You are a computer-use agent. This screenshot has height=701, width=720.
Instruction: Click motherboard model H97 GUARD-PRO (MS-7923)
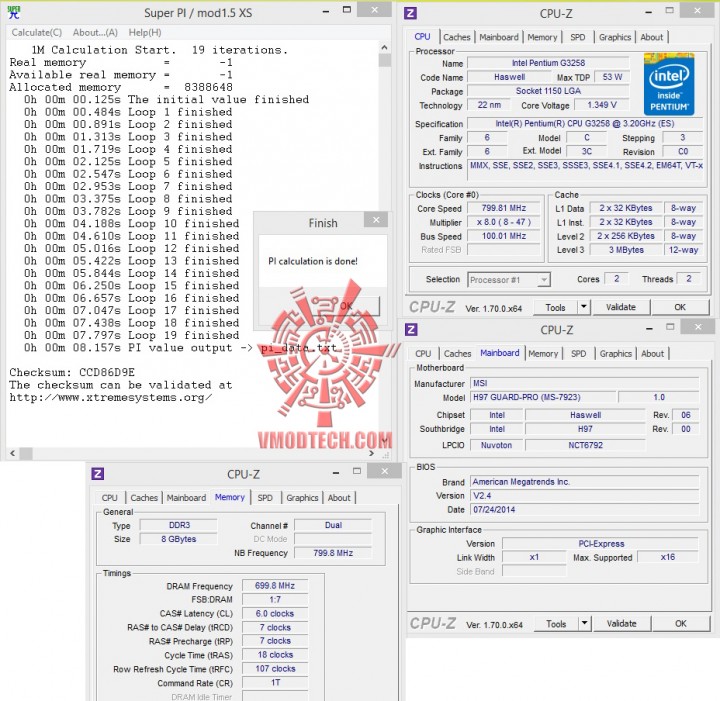pos(543,397)
